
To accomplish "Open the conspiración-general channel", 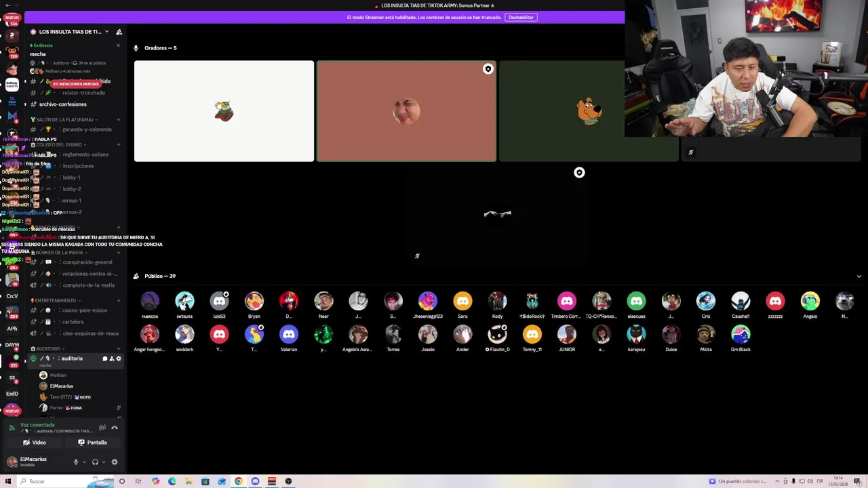I will (75, 262).
